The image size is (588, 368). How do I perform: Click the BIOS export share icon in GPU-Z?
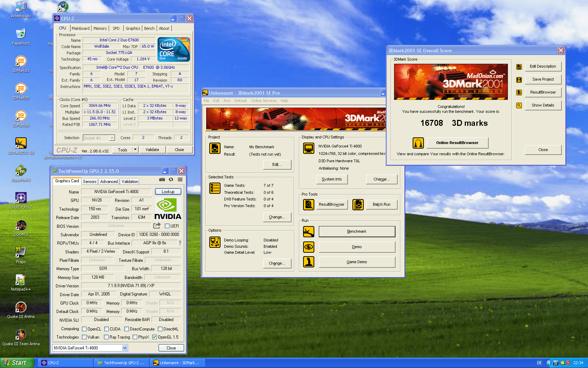pyautogui.click(x=157, y=226)
